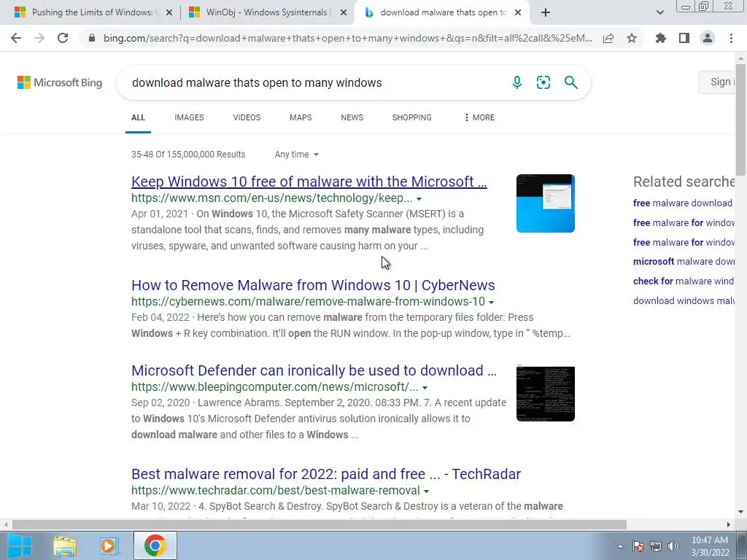Expand the bleepingcomputer.com URL dropdown arrow
Image resolution: width=747 pixels, height=560 pixels.
[x=425, y=388]
